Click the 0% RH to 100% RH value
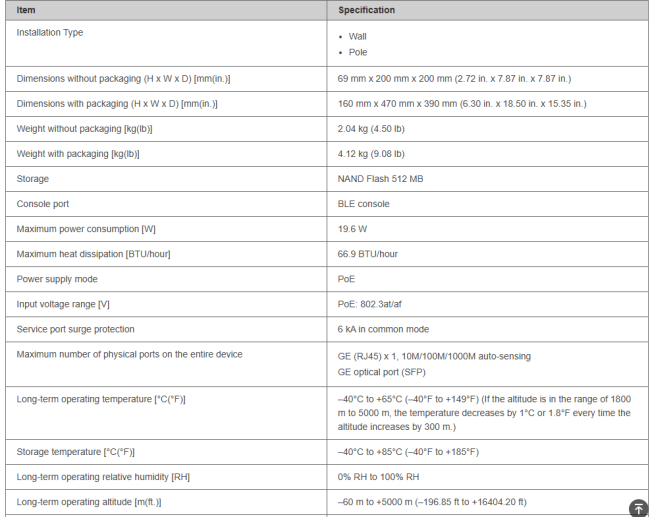Screen dimensions: 650x517 coord(380,476)
